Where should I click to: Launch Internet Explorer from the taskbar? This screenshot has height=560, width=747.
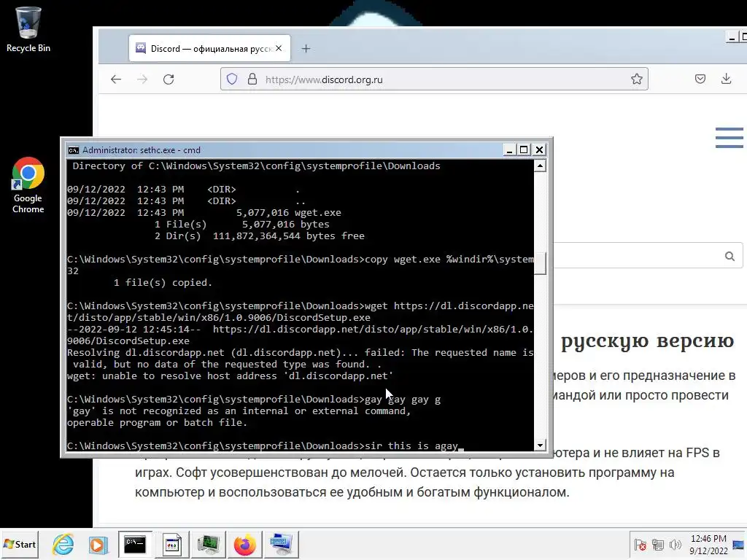63,544
